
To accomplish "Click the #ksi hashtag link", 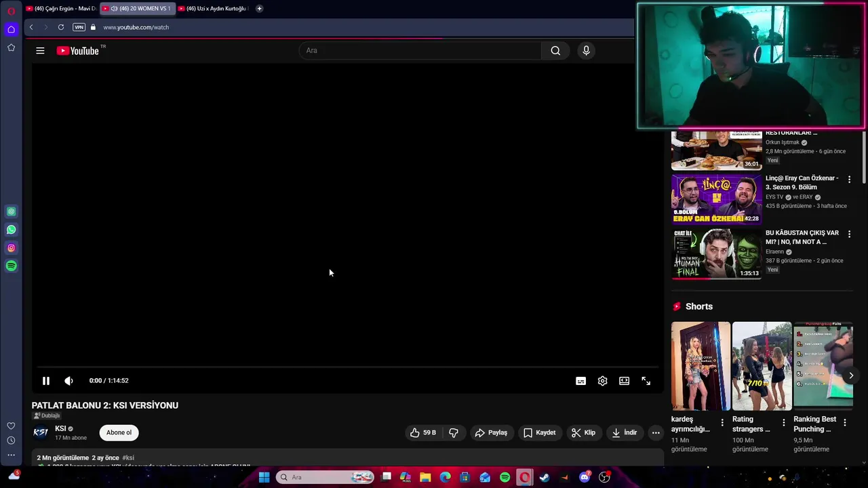I will 128,458.
